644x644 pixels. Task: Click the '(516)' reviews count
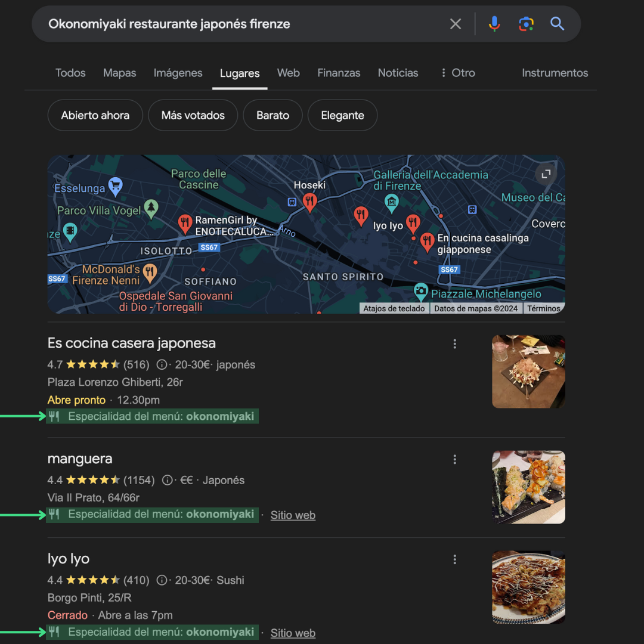[x=137, y=365]
